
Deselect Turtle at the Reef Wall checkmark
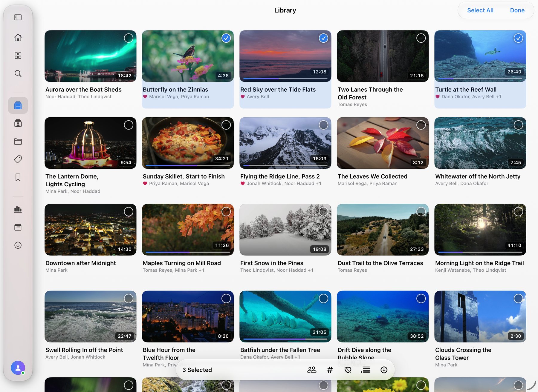coord(518,38)
